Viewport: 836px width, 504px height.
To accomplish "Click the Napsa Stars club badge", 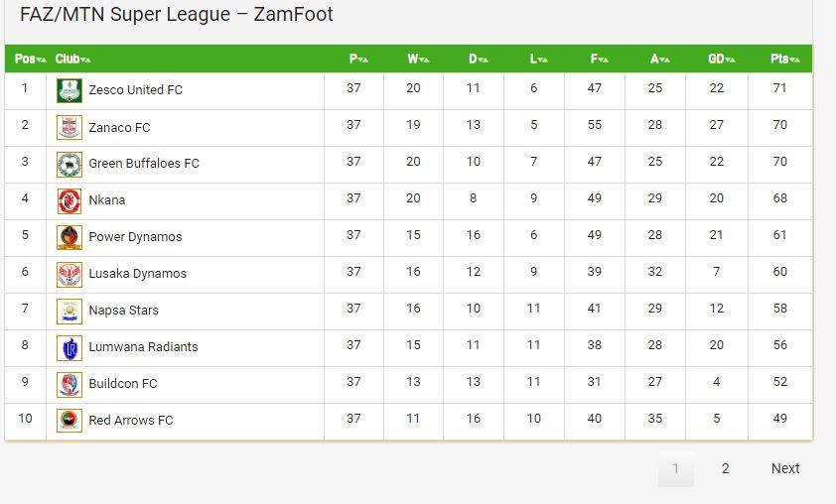I will [70, 312].
